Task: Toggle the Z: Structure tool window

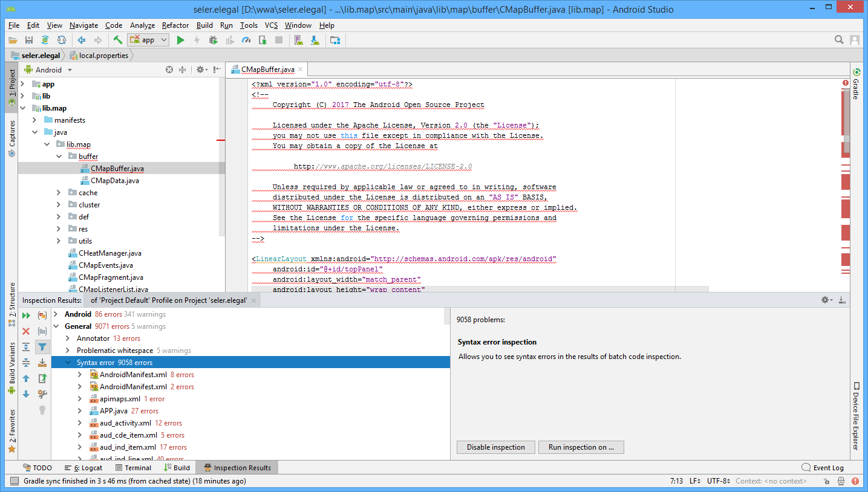Action: 11,304
